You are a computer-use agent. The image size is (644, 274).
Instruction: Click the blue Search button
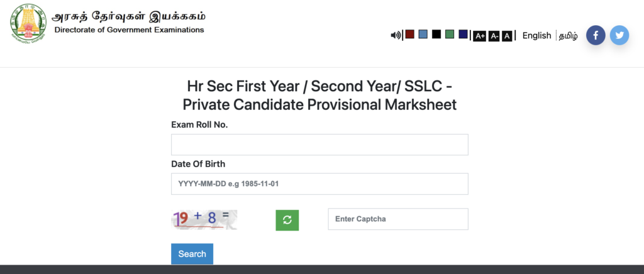[192, 254]
